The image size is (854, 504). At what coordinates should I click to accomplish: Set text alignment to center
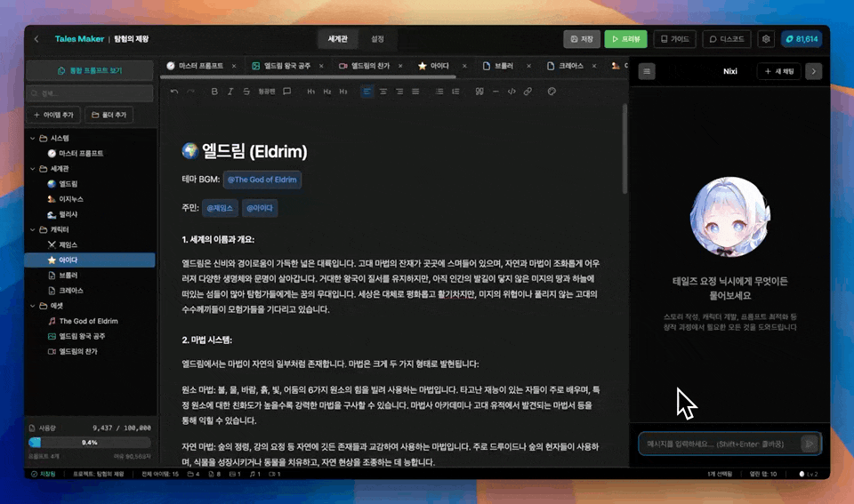(383, 92)
